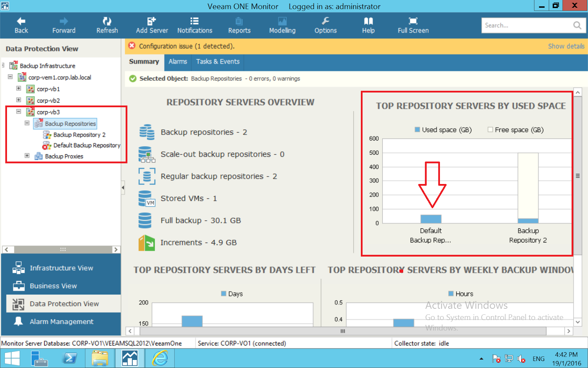Image resolution: width=588 pixels, height=368 pixels.
Task: Toggle the Free space (GB) legend swatch
Action: tap(490, 130)
